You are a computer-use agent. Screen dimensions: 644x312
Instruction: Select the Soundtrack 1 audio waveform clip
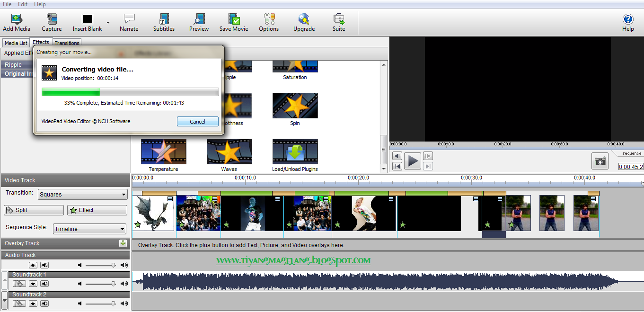click(377, 282)
